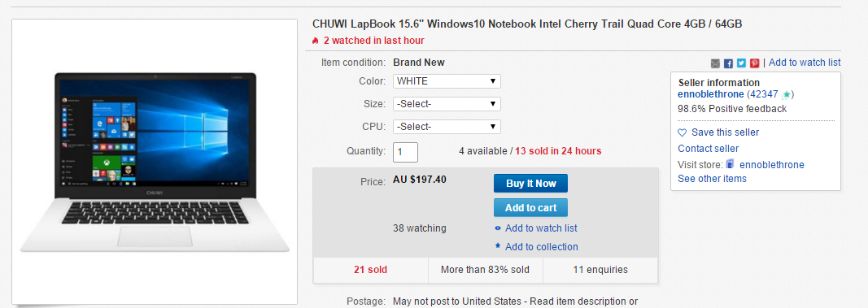
Task: Open the Size selection dropdown
Action: coord(447,104)
